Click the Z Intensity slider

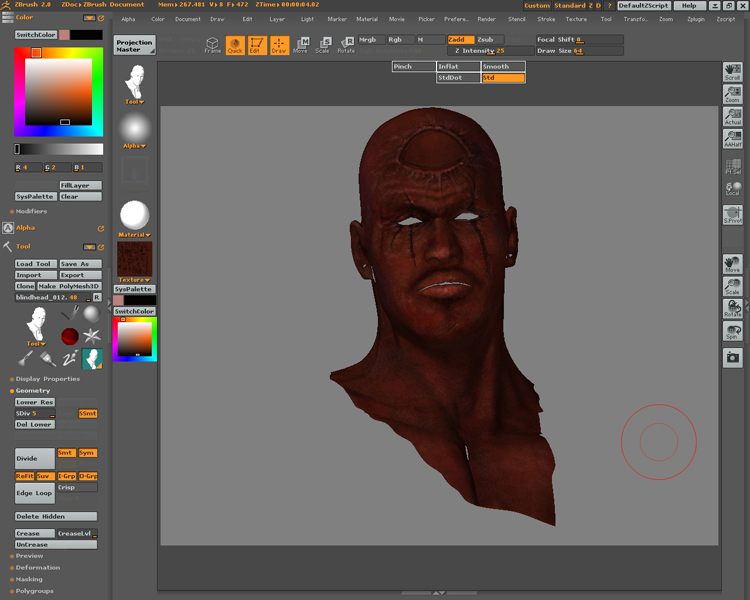[487, 50]
